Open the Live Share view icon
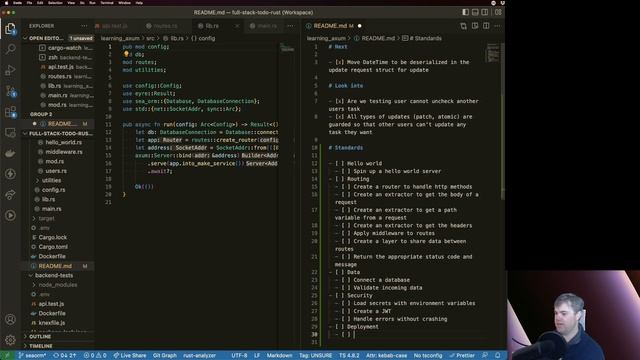 click(x=10, y=195)
